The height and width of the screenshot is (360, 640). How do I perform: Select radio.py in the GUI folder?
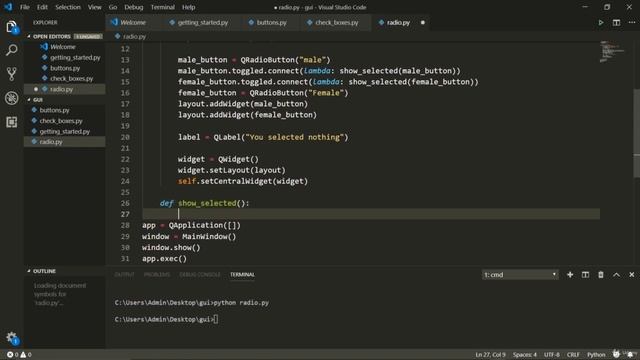pos(51,142)
